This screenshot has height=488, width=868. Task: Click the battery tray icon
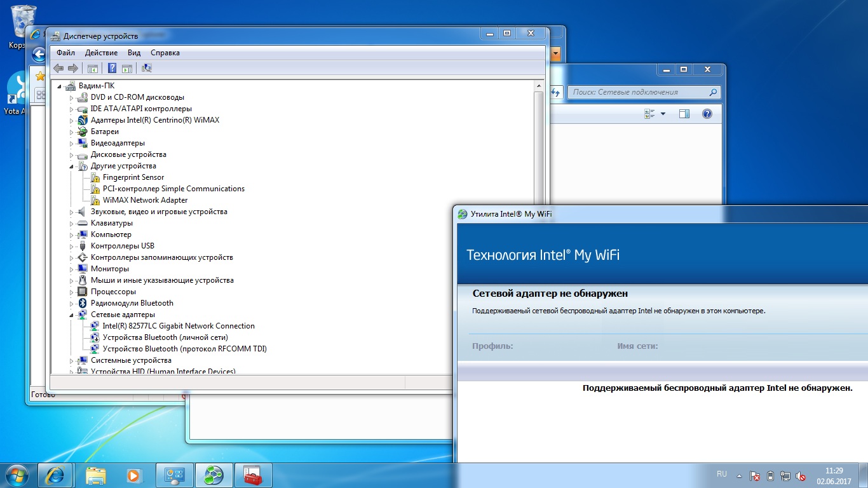point(771,475)
